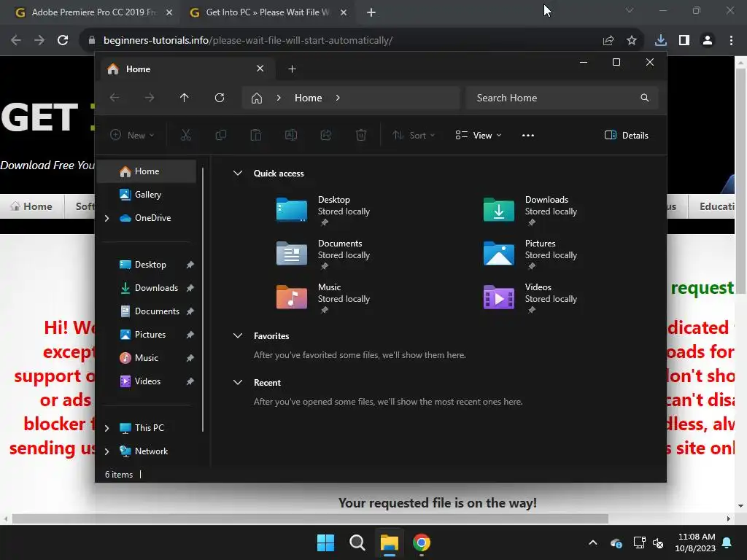The height and width of the screenshot is (560, 747).
Task: Click the Paste clipboard icon in File Explorer
Action: pos(256,135)
